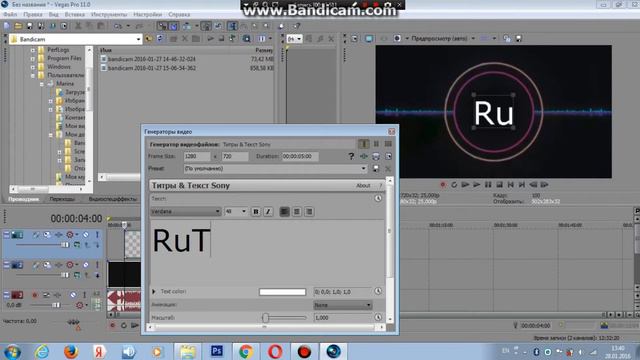Open the Правка menu
This screenshot has width=640, height=360.
coord(33,14)
